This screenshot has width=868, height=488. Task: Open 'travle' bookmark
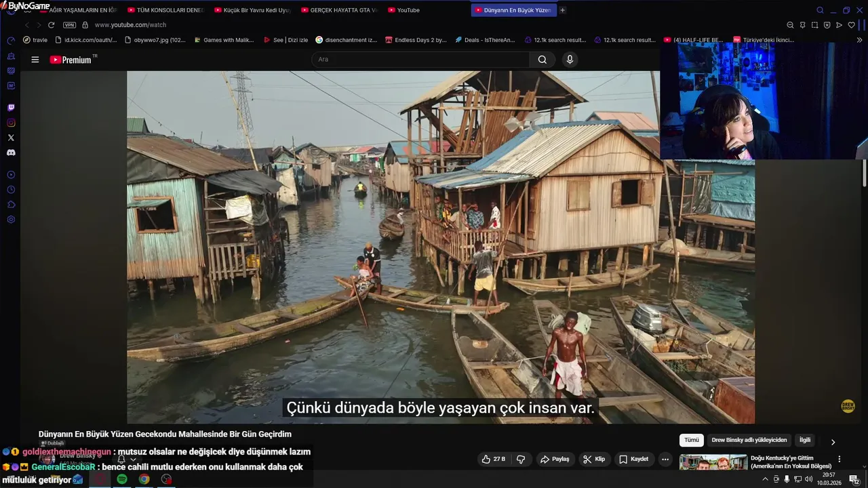pyautogui.click(x=35, y=40)
